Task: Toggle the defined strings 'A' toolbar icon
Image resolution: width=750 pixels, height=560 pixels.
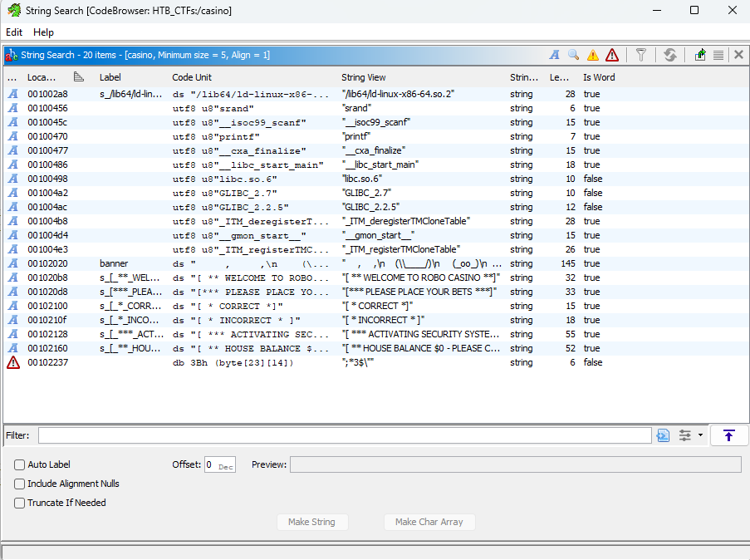Action: point(554,55)
